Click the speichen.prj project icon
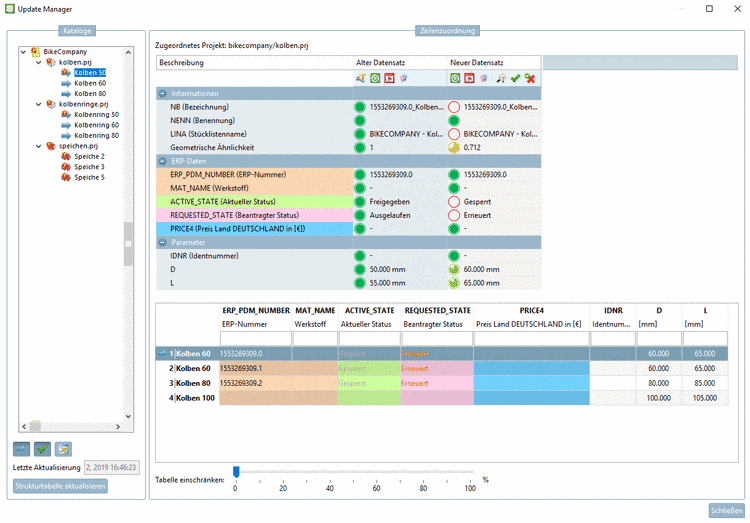The image size is (750, 523). (51, 146)
